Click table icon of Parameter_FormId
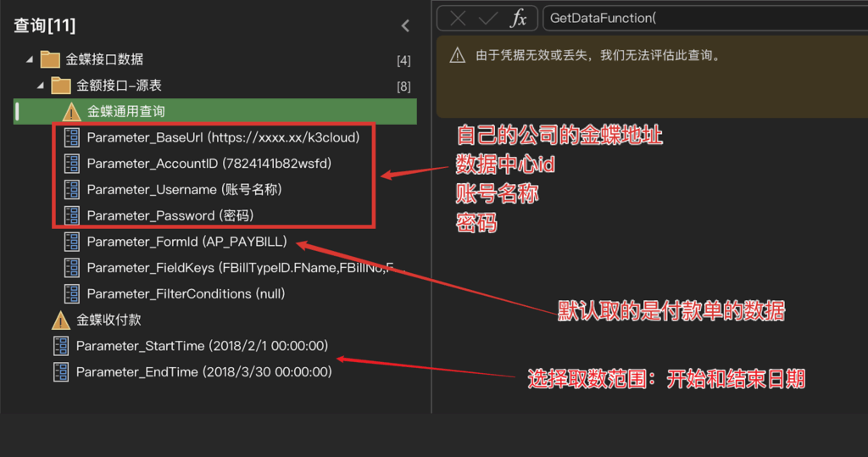868x457 pixels. (72, 242)
